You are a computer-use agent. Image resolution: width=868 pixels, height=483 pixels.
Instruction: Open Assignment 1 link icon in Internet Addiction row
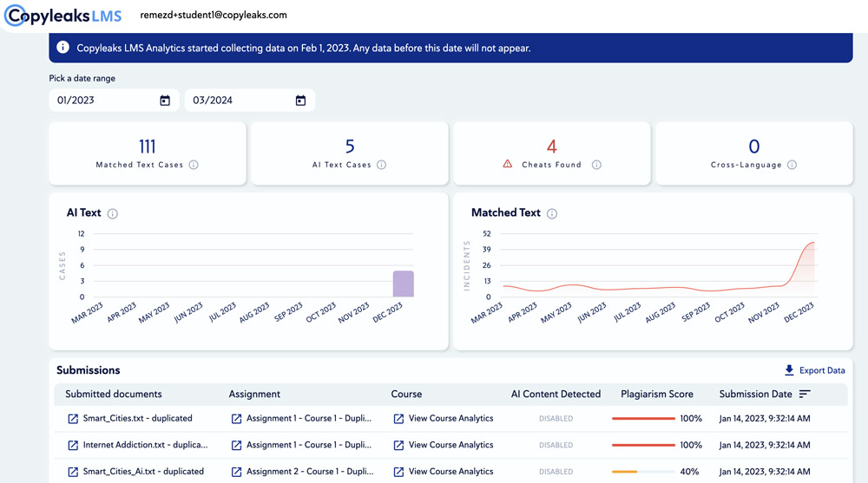point(236,446)
